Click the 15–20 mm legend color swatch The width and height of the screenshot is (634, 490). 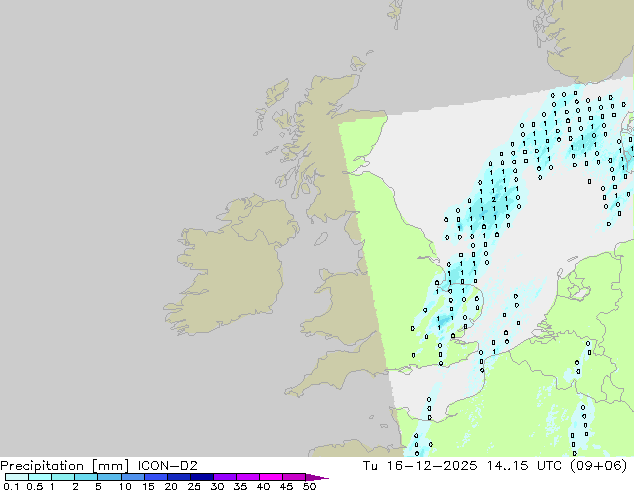pos(156,477)
